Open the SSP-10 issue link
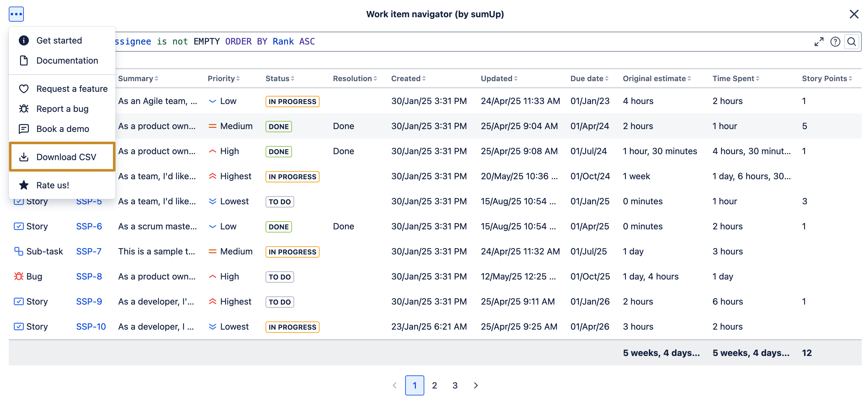The width and height of the screenshot is (868, 418). [91, 327]
